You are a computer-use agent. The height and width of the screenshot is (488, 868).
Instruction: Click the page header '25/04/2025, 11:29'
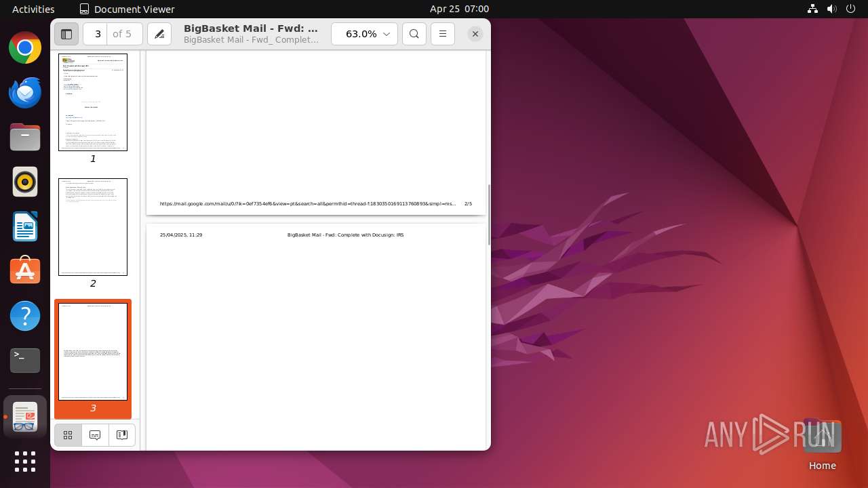[x=181, y=235]
